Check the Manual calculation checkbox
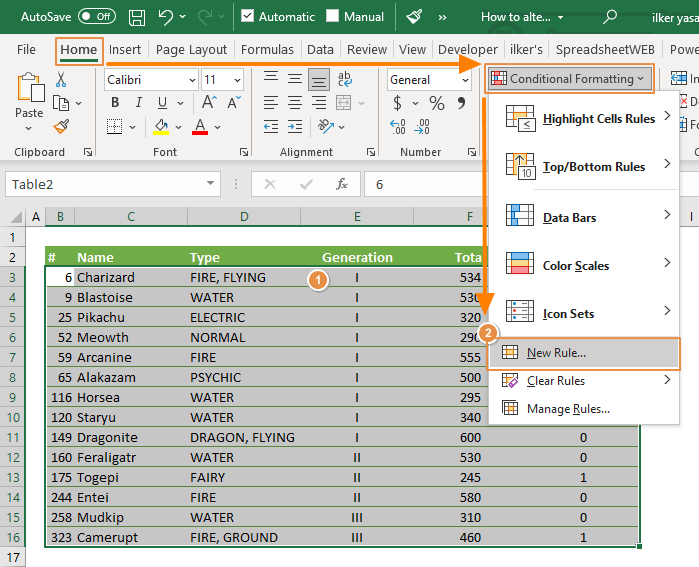 (333, 16)
